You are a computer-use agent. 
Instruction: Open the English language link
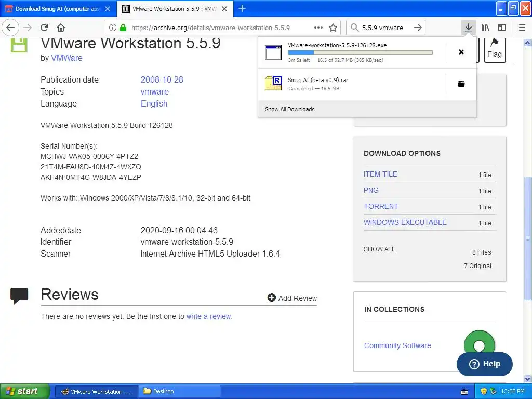(154, 103)
